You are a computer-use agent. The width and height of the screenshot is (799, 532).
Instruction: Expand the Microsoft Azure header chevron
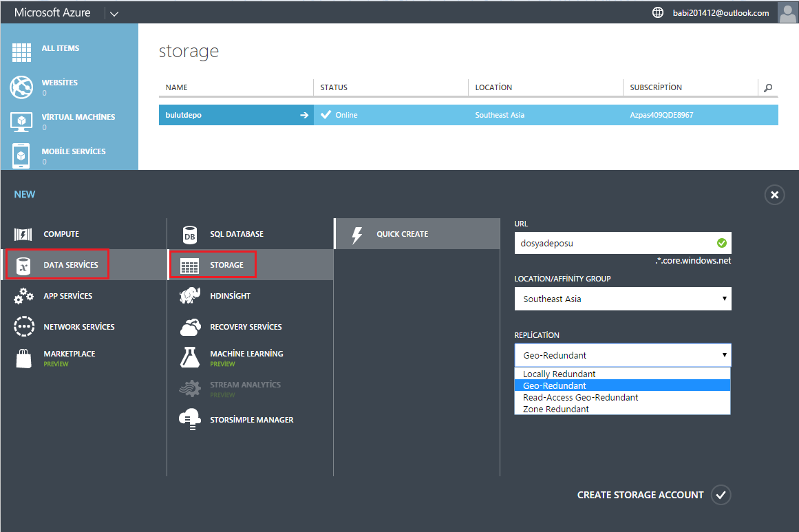[114, 14]
